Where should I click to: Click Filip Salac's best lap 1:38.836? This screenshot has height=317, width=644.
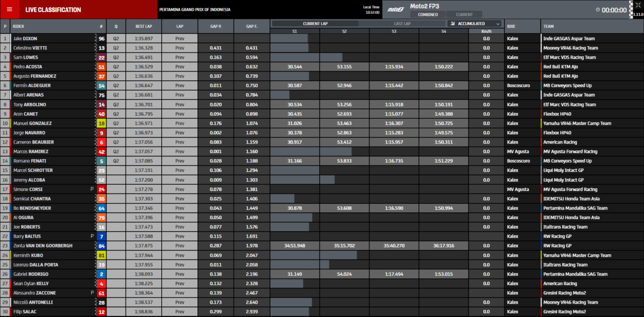coord(144,312)
